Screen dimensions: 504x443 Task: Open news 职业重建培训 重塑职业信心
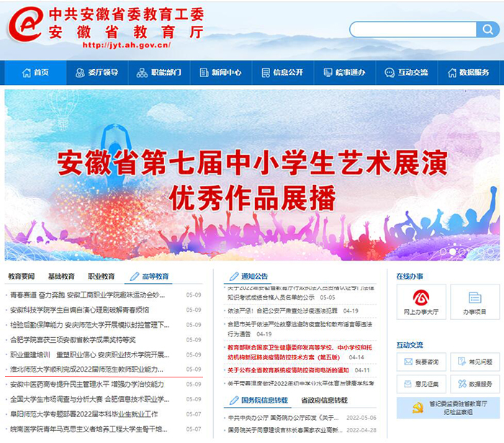click(90, 354)
